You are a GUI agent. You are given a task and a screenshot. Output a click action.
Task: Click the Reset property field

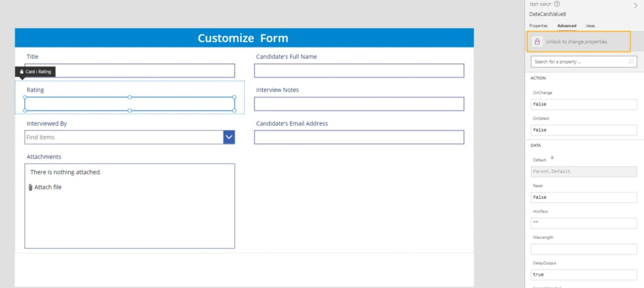pyautogui.click(x=583, y=197)
